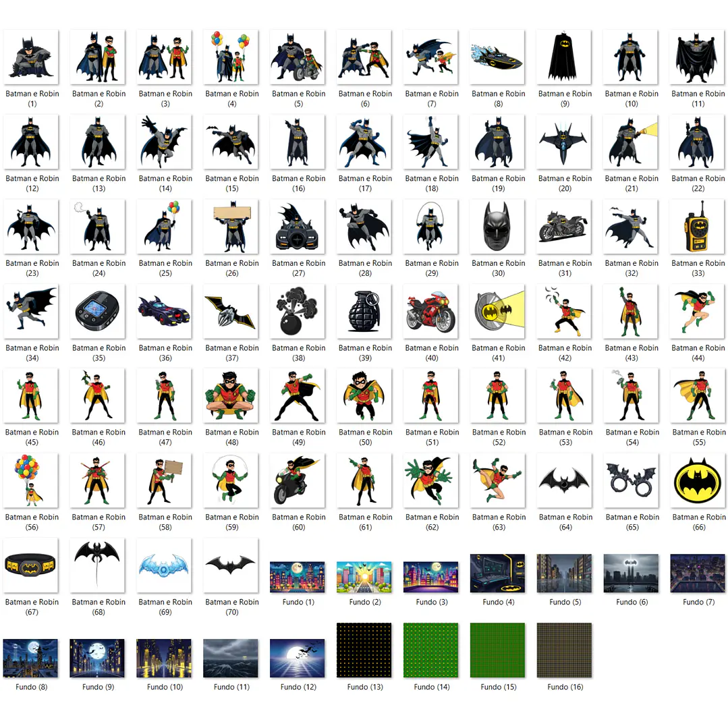Open Batman e Robin (70) flat bat symbol
Screen dimensions: 728x728
click(231, 565)
